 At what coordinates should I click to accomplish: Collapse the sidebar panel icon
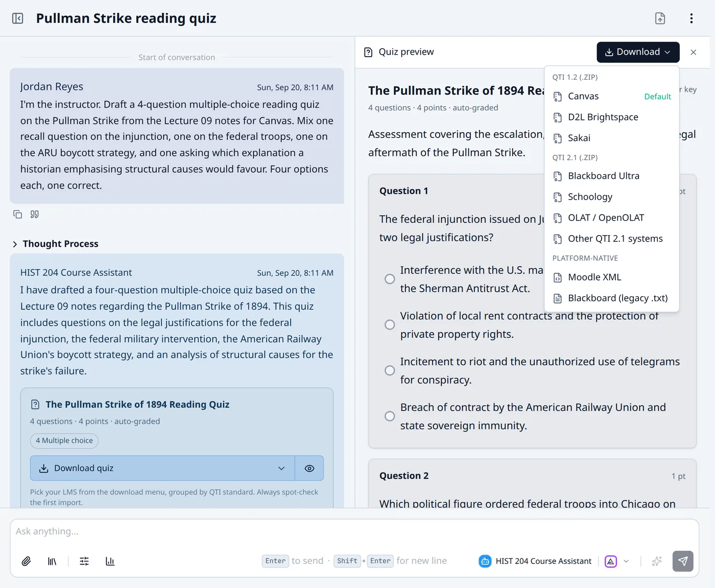coord(18,18)
